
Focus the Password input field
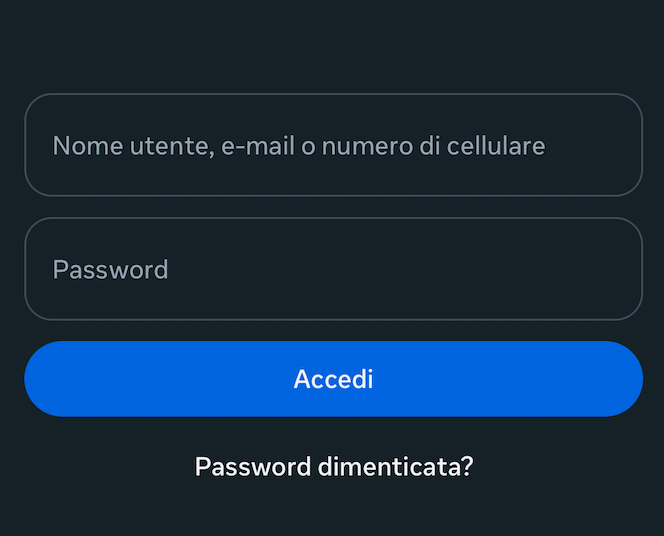point(333,269)
